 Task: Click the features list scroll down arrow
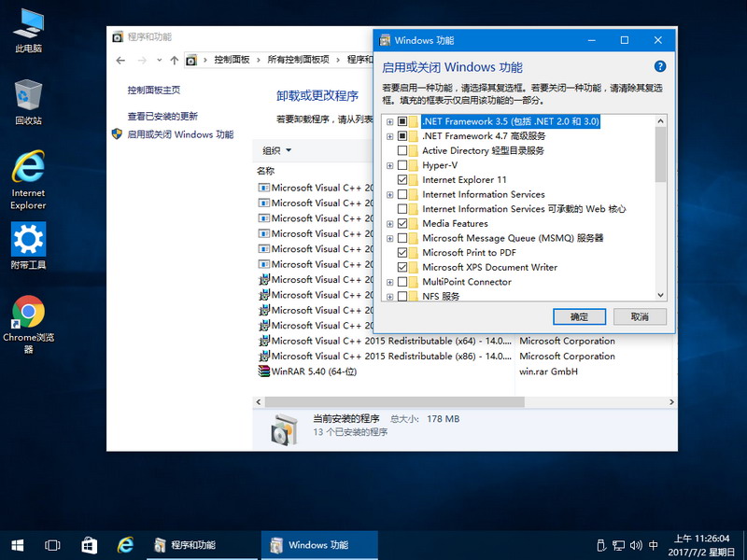coord(660,295)
